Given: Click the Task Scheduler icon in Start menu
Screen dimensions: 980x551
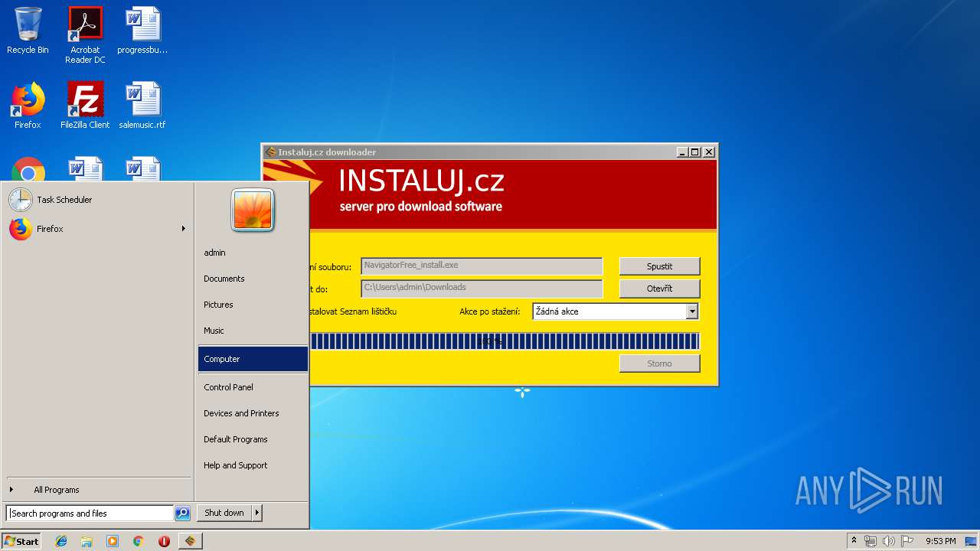Looking at the screenshot, I should click(x=21, y=200).
